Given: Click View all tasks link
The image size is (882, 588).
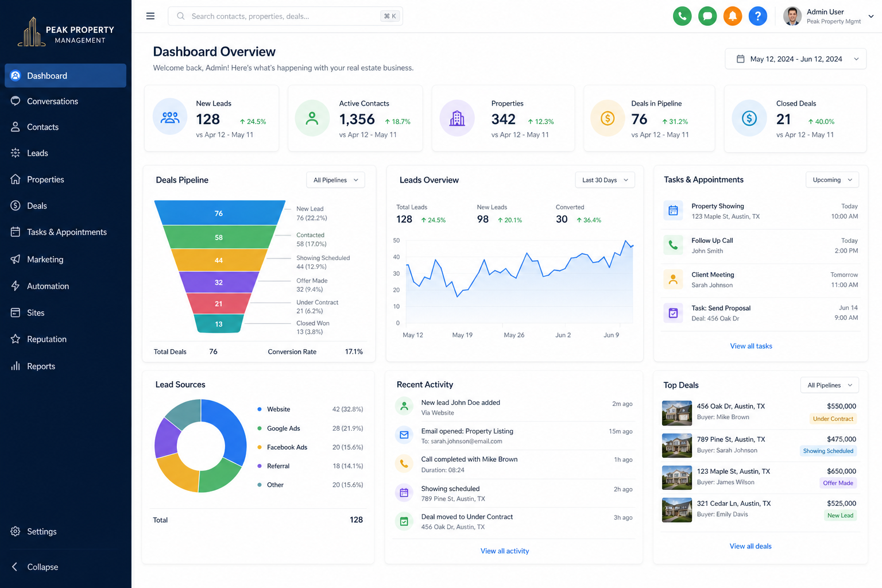Looking at the screenshot, I should tap(751, 346).
